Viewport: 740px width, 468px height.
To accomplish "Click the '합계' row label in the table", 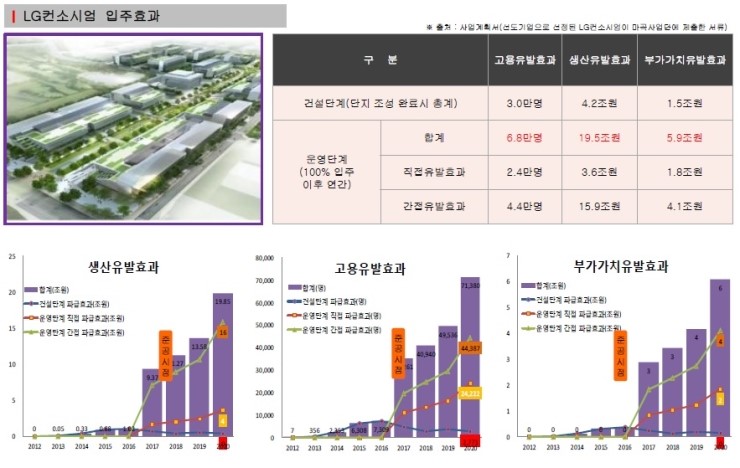I will pyautogui.click(x=434, y=138).
